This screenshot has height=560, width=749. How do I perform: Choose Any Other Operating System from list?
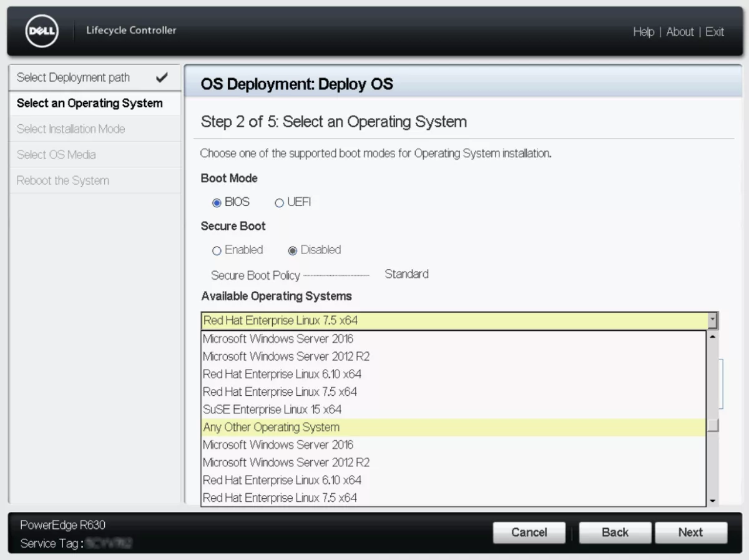click(x=454, y=428)
